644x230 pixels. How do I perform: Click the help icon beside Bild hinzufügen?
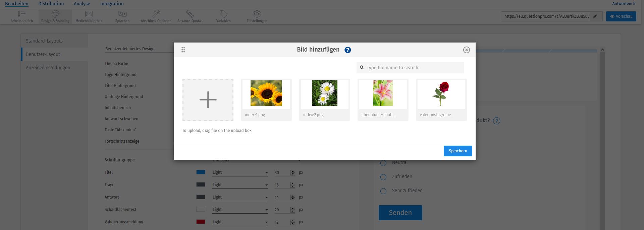[x=348, y=50]
